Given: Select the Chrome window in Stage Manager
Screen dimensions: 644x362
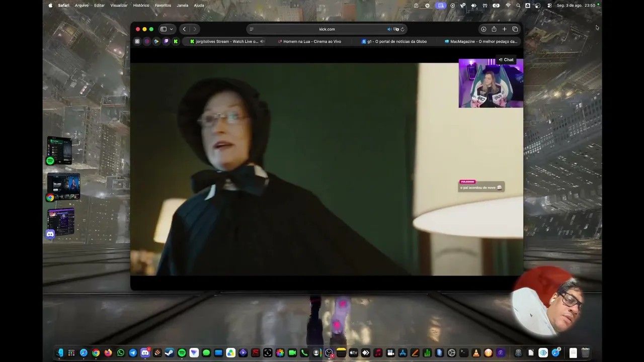Looking at the screenshot, I should click(63, 187).
